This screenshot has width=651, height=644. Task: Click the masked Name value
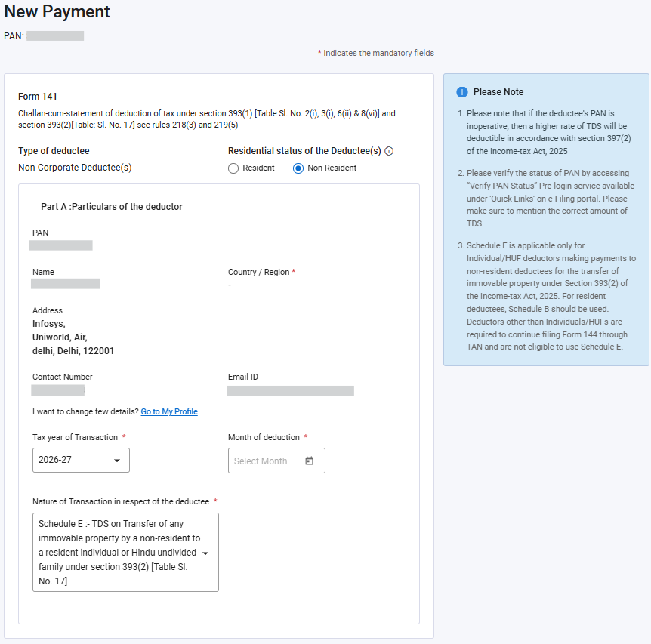(66, 284)
